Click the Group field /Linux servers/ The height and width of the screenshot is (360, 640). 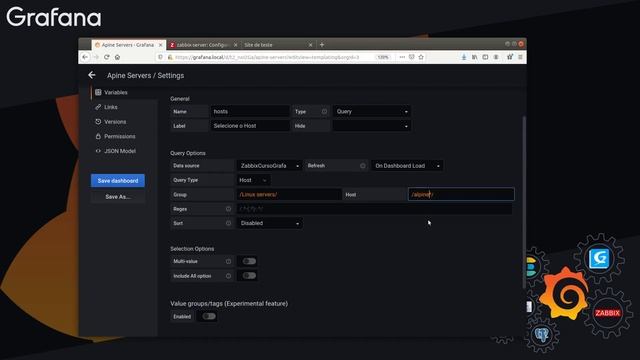(x=289, y=194)
